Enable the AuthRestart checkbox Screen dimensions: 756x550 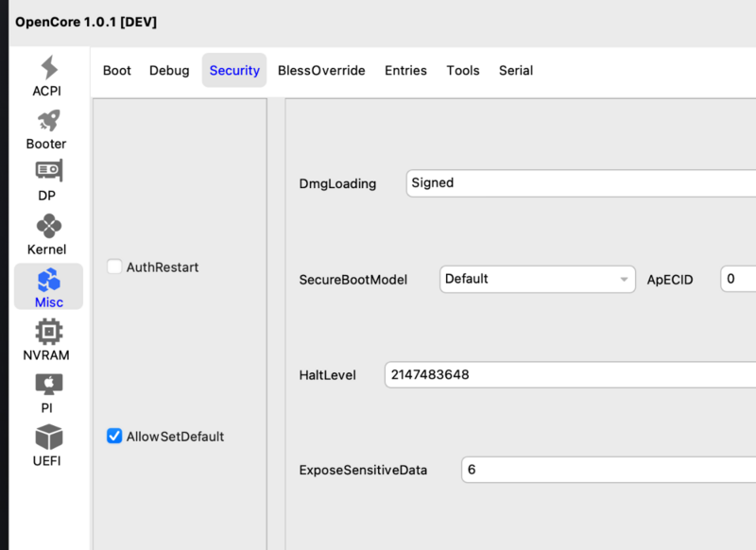(x=114, y=267)
